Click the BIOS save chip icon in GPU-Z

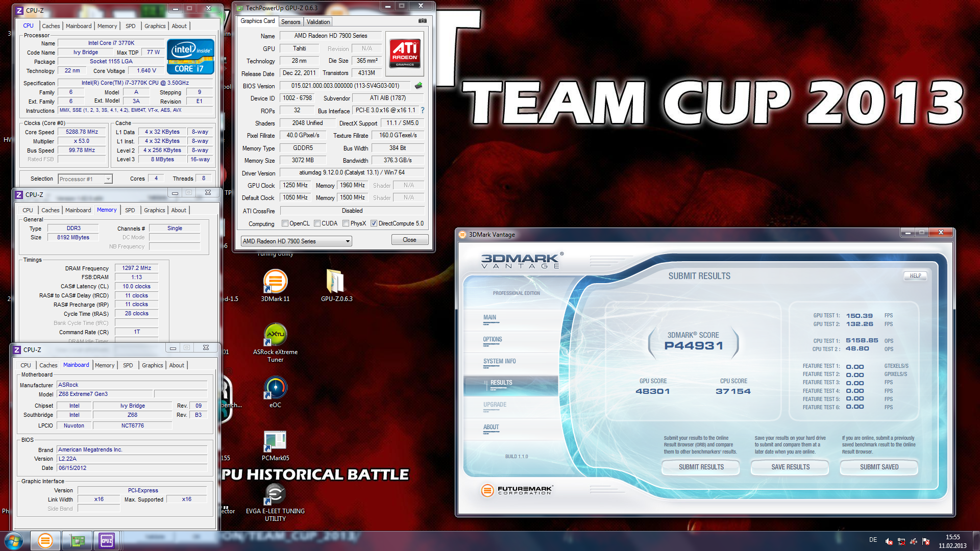click(x=419, y=86)
